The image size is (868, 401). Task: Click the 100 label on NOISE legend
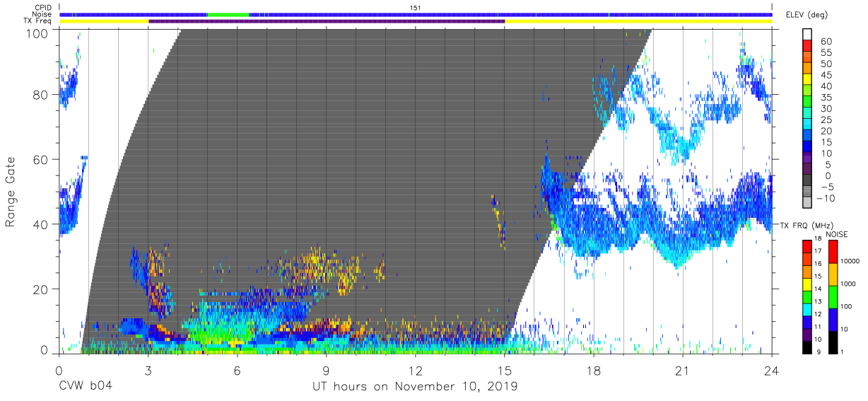847,306
